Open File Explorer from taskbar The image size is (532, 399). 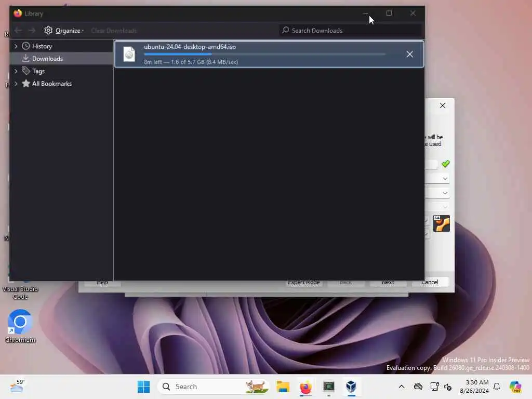tap(283, 387)
